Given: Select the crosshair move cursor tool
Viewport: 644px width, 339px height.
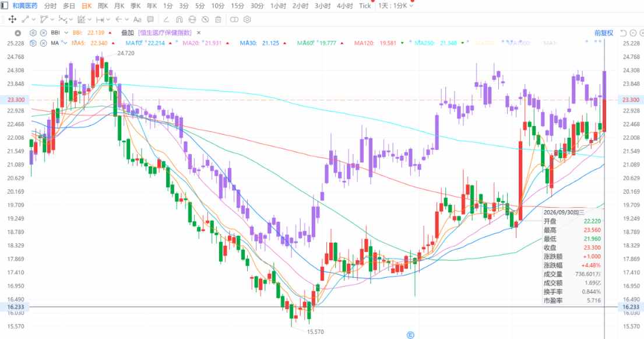Looking at the screenshot, I should tap(12, 19).
